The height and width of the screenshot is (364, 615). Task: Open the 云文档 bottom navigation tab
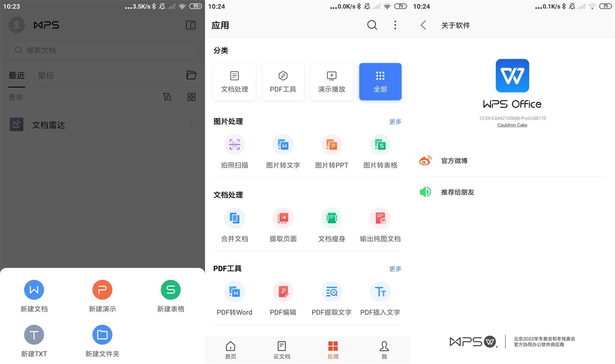point(281,350)
